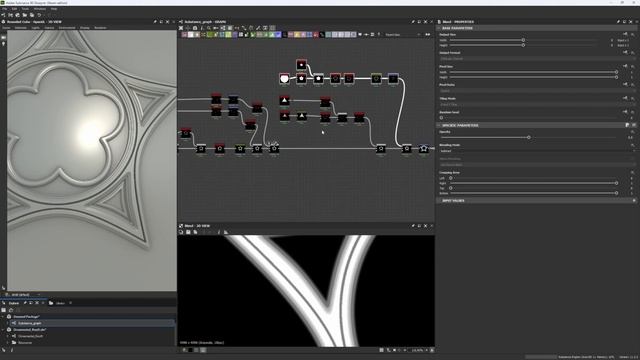This screenshot has height=360, width=640.
Task: Pin the 2D View panel
Action: point(413,226)
